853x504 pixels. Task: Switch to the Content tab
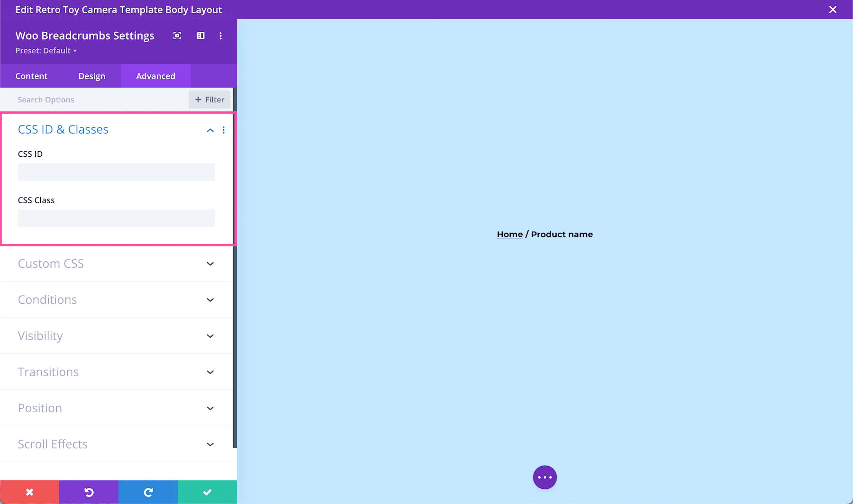pyautogui.click(x=31, y=76)
